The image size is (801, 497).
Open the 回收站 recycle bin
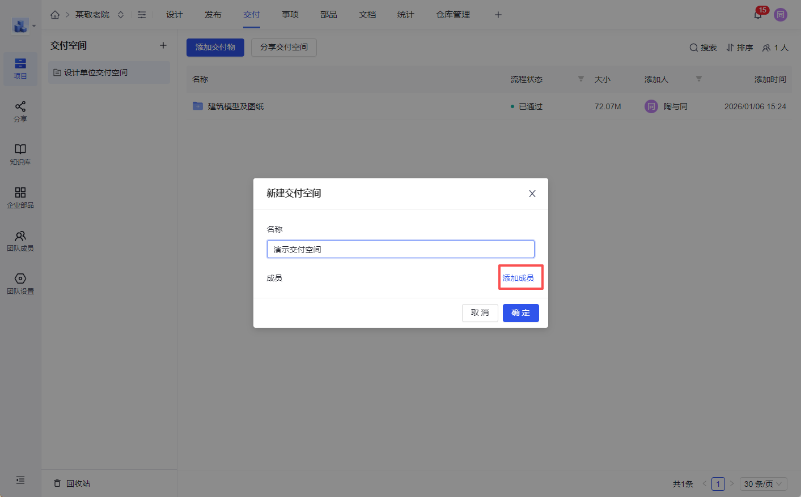72,483
